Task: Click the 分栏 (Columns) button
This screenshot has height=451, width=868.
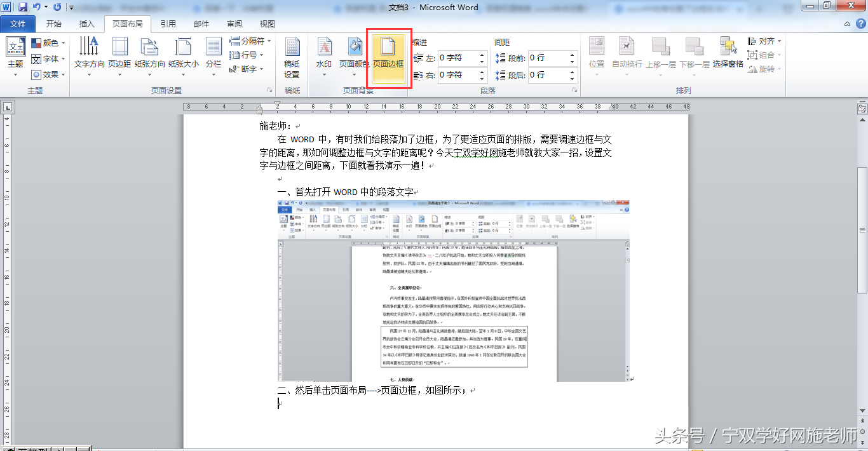Action: [214, 57]
